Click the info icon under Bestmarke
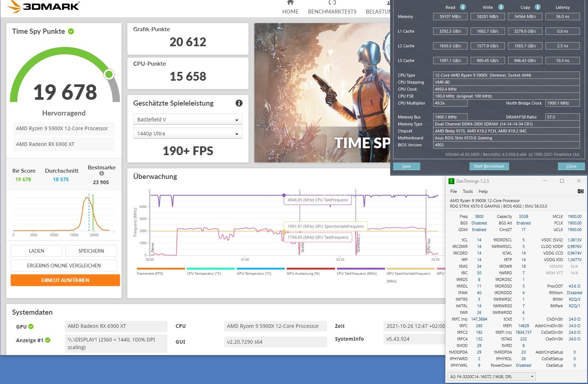Image resolution: width=588 pixels, height=384 pixels. (x=102, y=173)
